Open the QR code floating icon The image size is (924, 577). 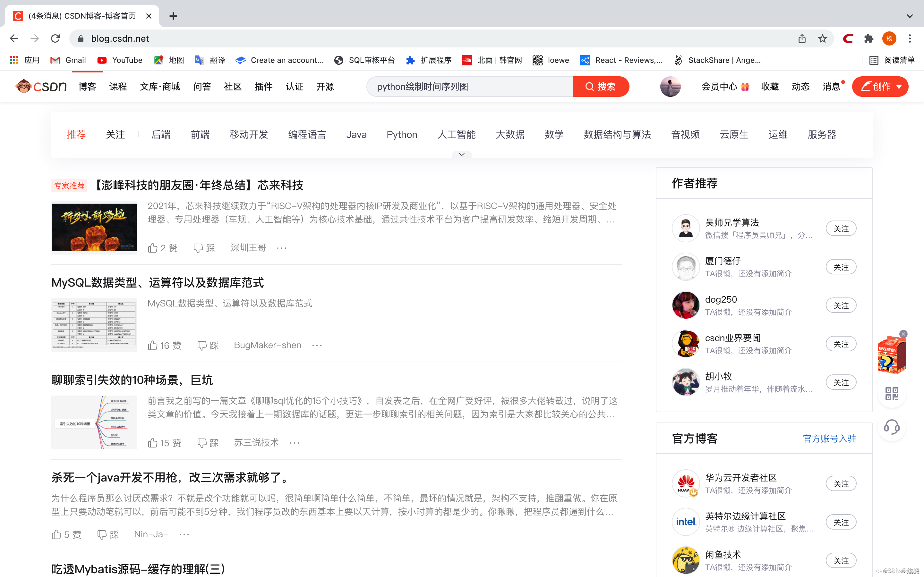[892, 393]
